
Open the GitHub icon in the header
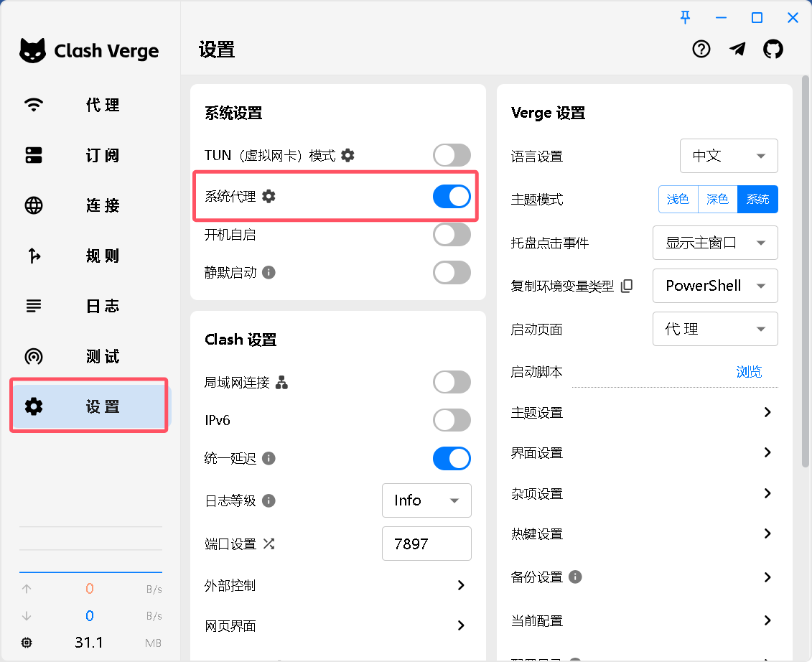tap(773, 50)
